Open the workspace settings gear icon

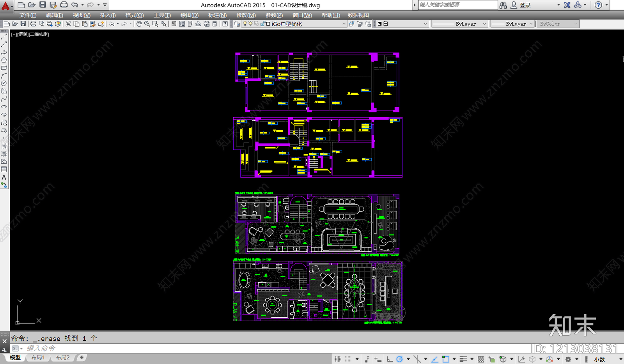coord(568,359)
